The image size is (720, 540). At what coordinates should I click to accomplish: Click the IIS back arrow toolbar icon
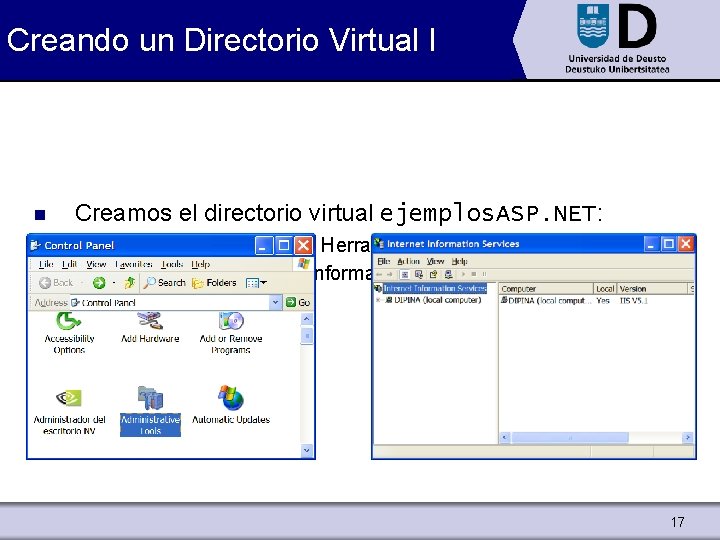[379, 274]
